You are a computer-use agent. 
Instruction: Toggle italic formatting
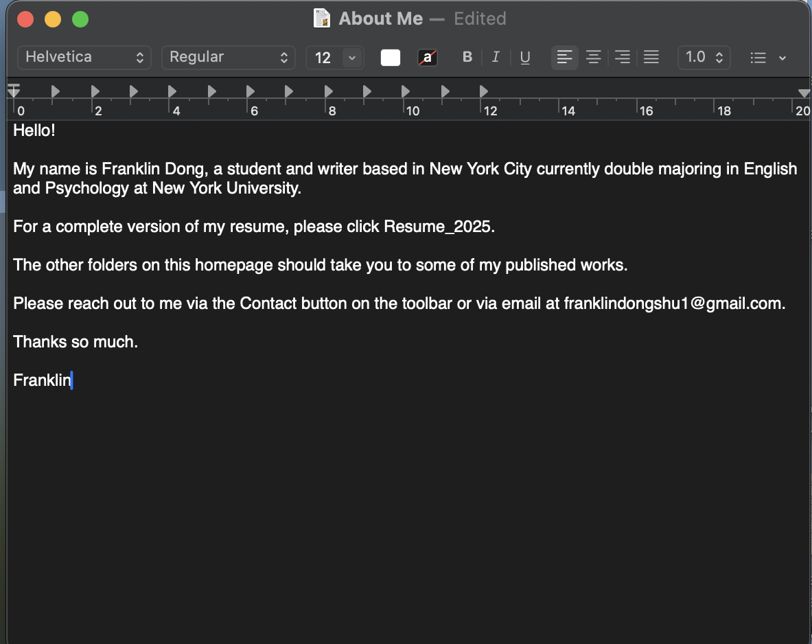coord(496,57)
